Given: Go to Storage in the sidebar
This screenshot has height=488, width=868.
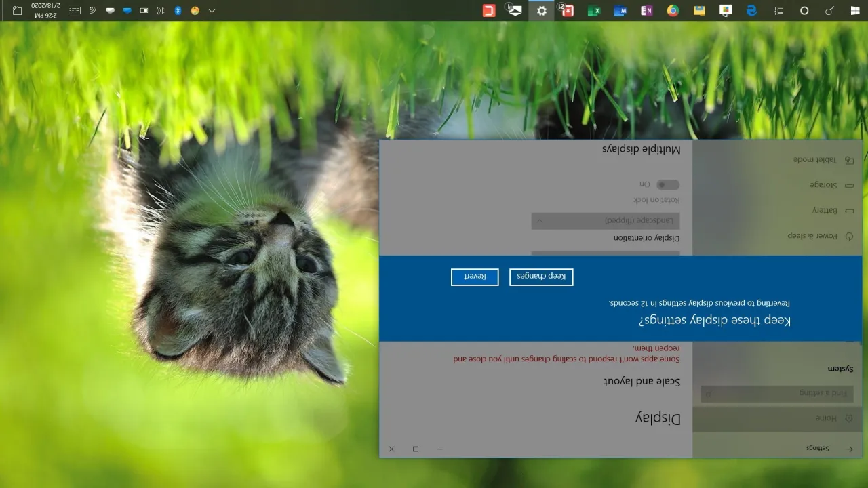Looking at the screenshot, I should point(823,185).
